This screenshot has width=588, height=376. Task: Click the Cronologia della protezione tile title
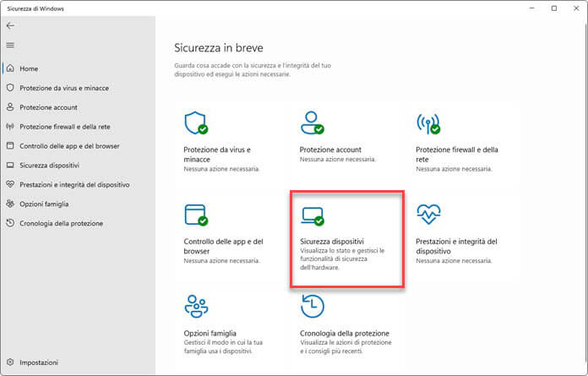(345, 333)
